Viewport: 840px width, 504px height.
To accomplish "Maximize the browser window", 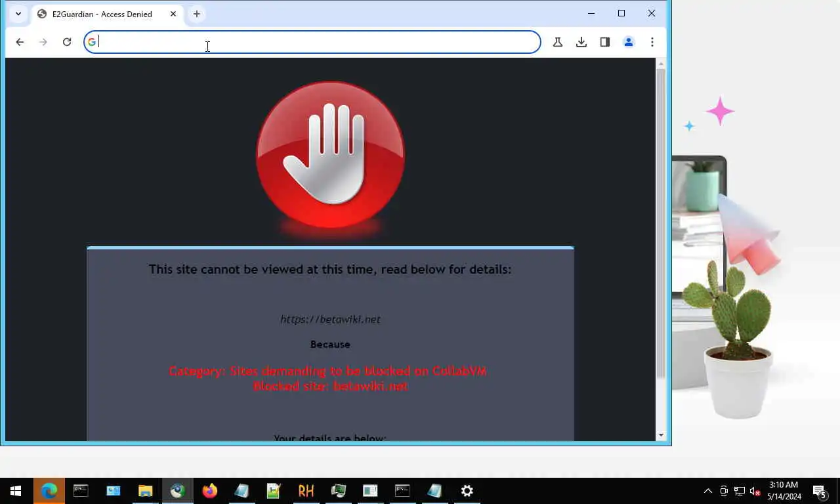I will click(621, 13).
